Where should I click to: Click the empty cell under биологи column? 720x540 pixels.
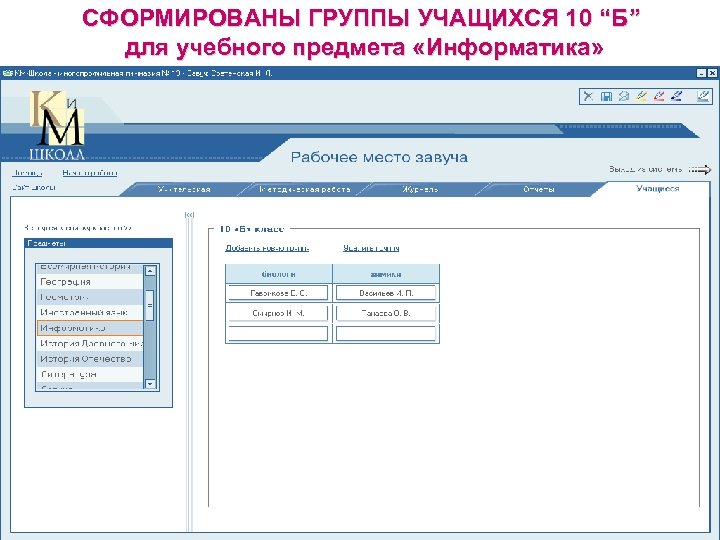pos(278,333)
